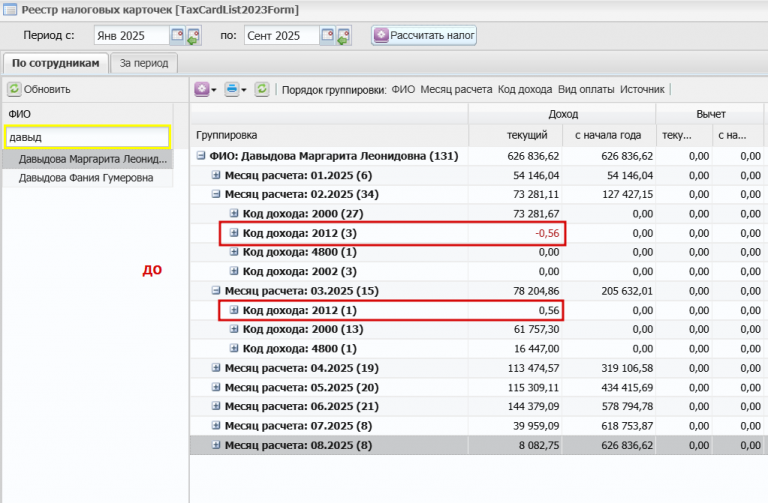Open calendar picker for period end date

coord(327,35)
